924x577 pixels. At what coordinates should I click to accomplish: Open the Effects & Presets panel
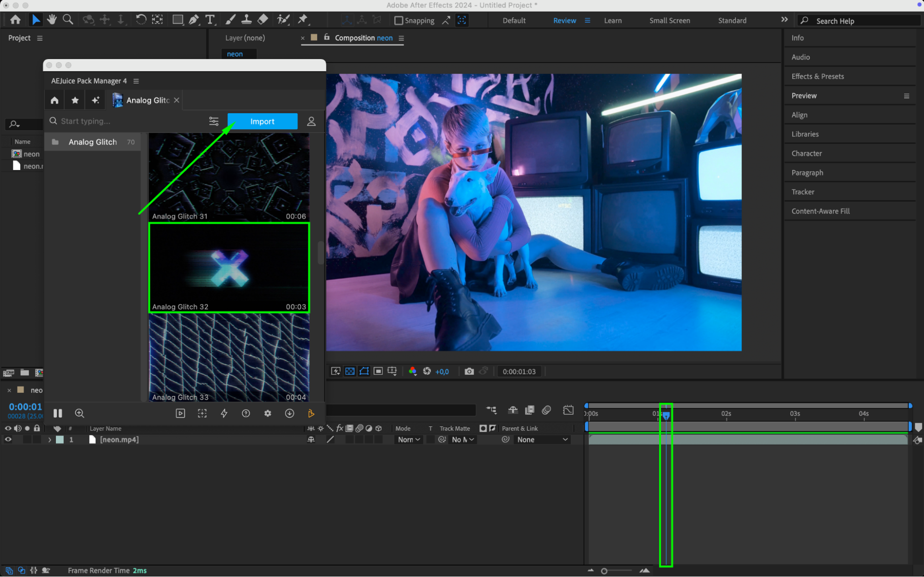click(817, 76)
